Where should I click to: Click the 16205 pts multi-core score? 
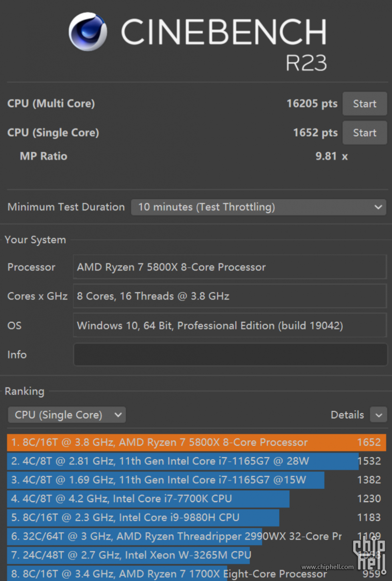(312, 104)
